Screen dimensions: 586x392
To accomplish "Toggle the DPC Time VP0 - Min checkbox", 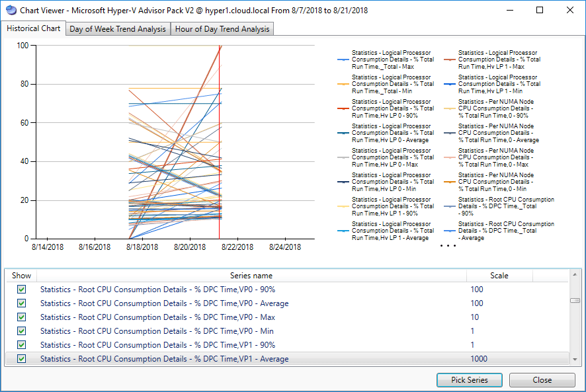I will 21,331.
